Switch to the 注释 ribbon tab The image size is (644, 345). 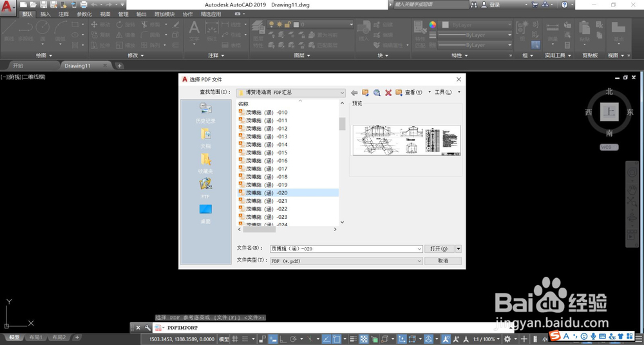pos(64,14)
